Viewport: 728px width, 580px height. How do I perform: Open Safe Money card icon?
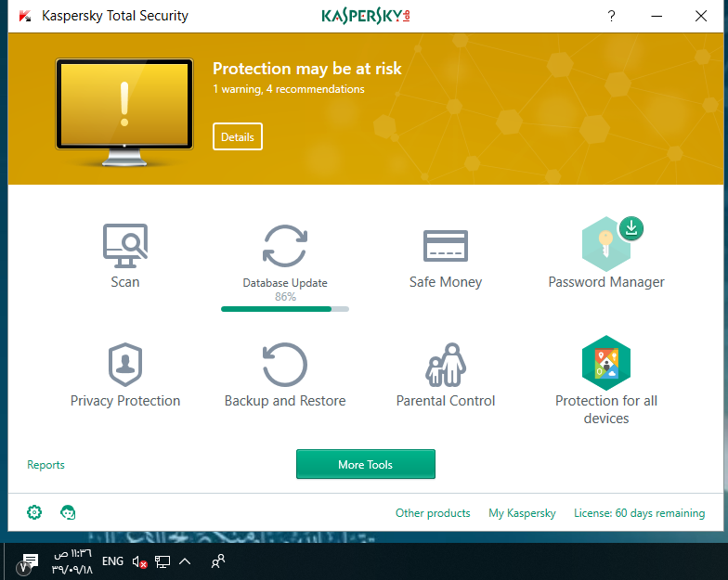[446, 246]
